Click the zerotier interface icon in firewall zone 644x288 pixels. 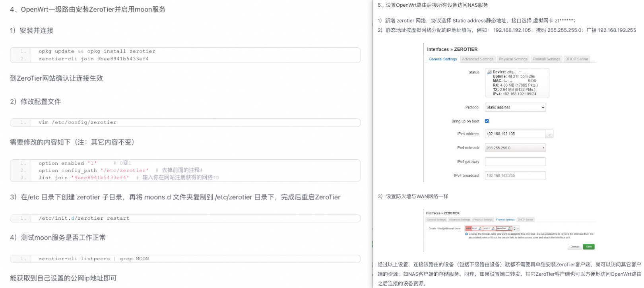pos(509,228)
